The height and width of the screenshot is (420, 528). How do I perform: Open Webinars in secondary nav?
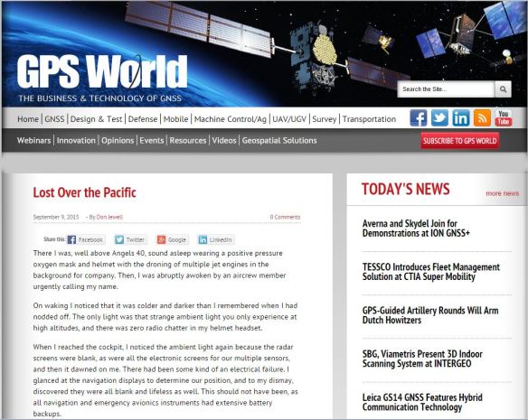pyautogui.click(x=34, y=140)
